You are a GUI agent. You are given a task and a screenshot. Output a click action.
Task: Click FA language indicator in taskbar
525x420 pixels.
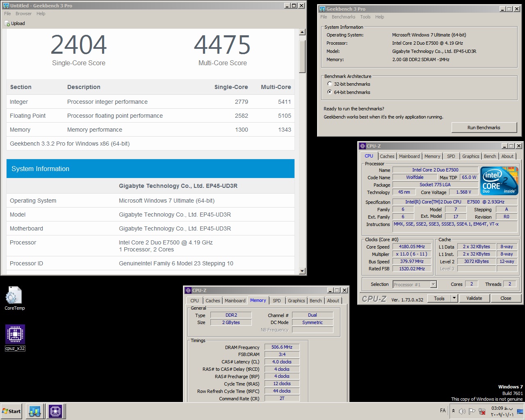(443, 410)
